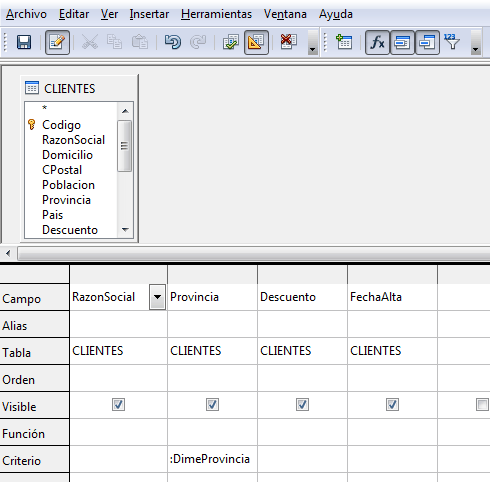Select Descuento in the CLIENTES field list
The width and height of the screenshot is (490, 482).
click(70, 230)
